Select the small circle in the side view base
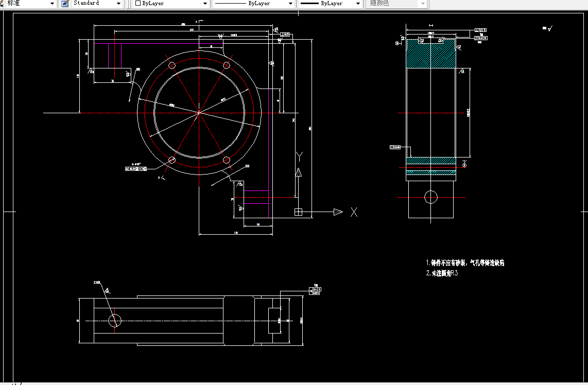 pyautogui.click(x=431, y=197)
